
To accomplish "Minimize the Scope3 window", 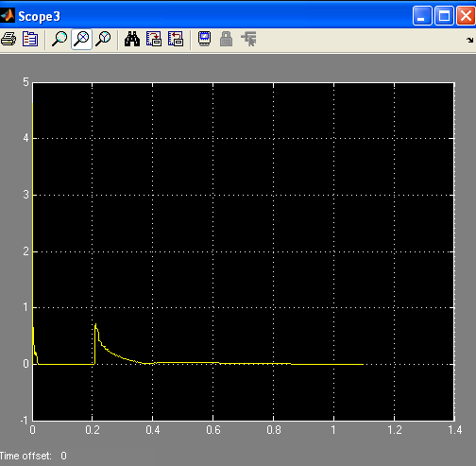I will point(422,15).
